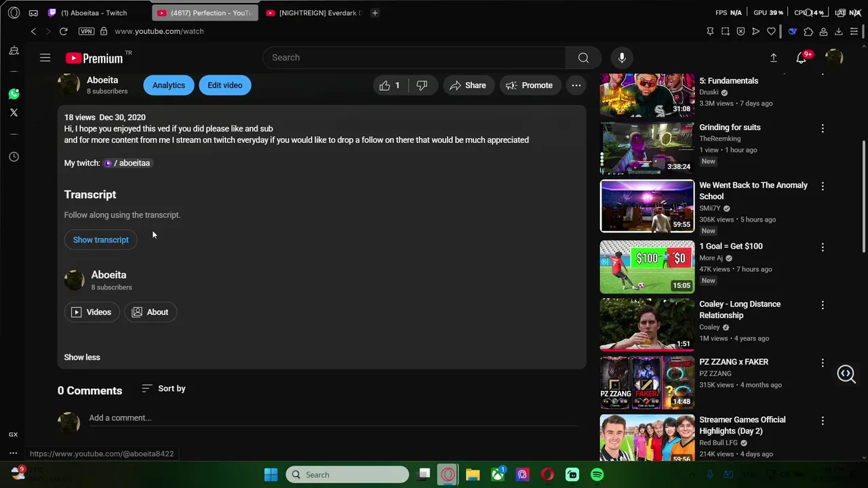Open 1 Goal = Get $100 thumbnail
This screenshot has width=868, height=488.
click(x=647, y=267)
